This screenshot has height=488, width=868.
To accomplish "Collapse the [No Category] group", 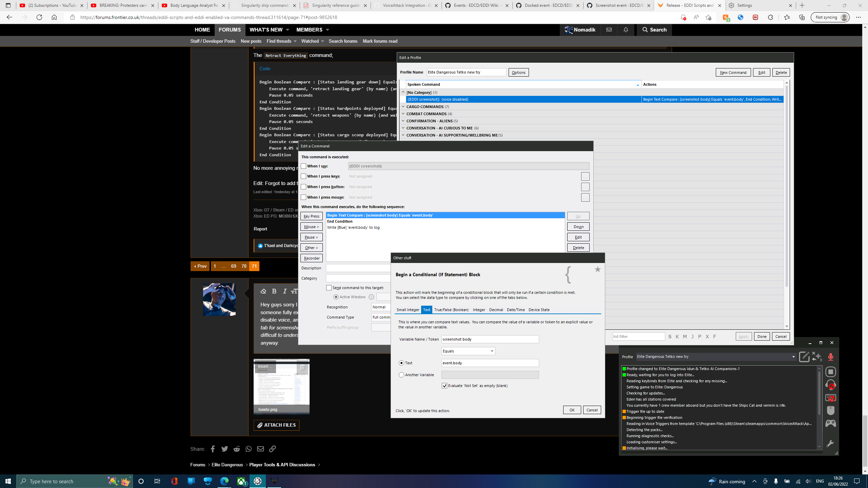I will pyautogui.click(x=403, y=92).
